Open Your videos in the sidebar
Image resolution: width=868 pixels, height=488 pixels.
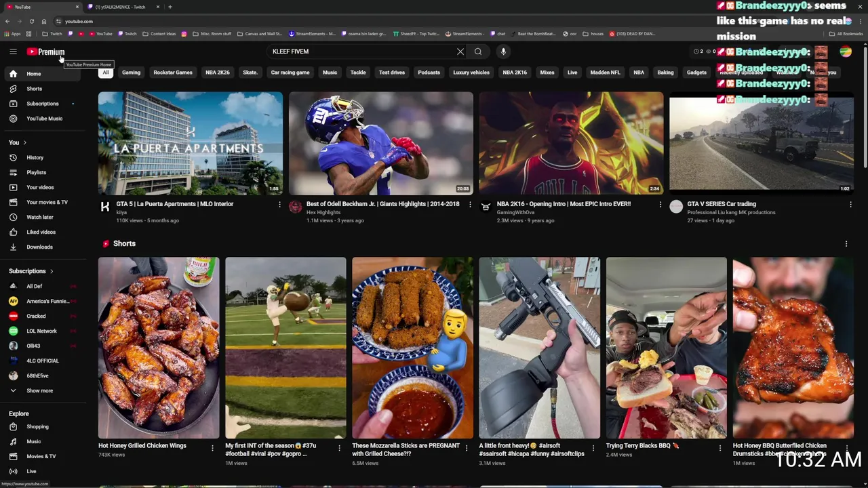pos(43,187)
